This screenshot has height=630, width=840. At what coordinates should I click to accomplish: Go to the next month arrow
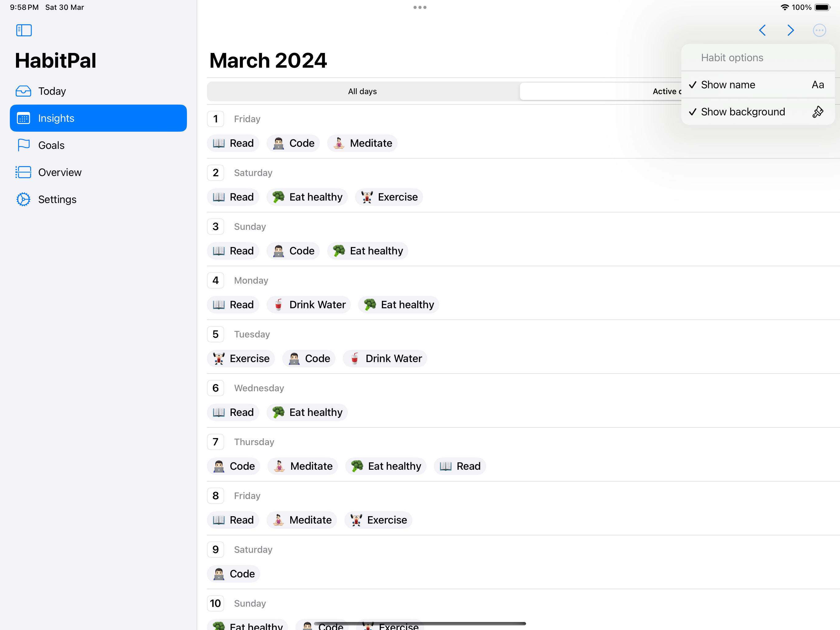pyautogui.click(x=790, y=30)
